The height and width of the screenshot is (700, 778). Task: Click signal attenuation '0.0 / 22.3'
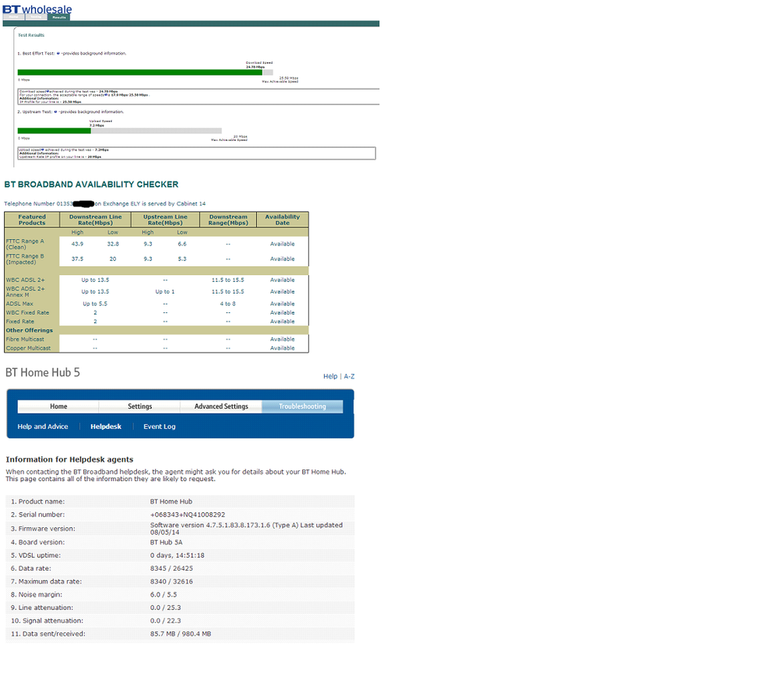165,621
